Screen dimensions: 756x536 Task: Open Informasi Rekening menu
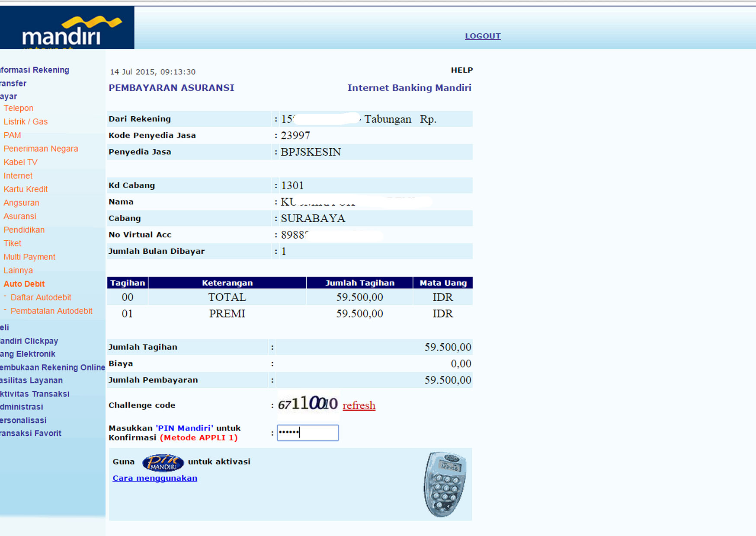[35, 70]
